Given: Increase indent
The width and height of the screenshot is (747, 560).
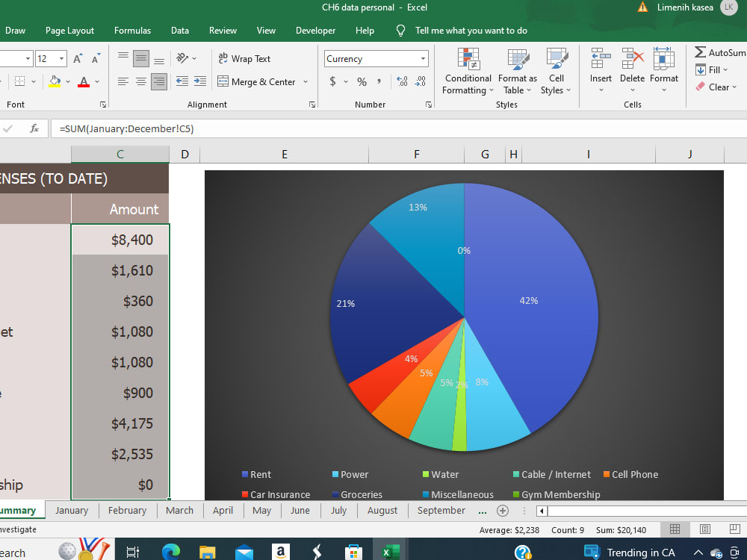Looking at the screenshot, I should pos(200,81).
